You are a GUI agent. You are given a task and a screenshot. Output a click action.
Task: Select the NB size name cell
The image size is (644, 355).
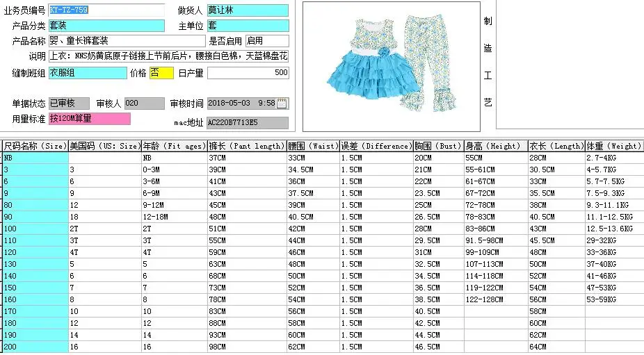coord(35,158)
